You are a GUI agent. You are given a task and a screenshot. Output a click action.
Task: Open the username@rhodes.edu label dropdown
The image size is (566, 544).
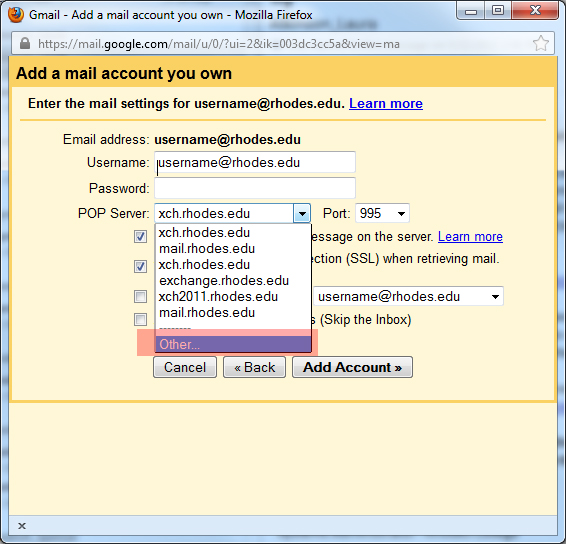(408, 296)
